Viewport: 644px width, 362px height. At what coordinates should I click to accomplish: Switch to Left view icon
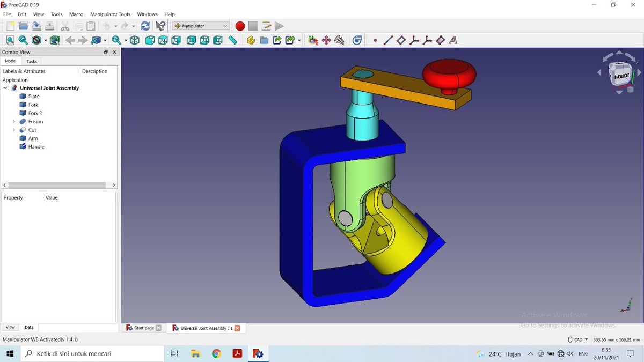pyautogui.click(x=217, y=40)
